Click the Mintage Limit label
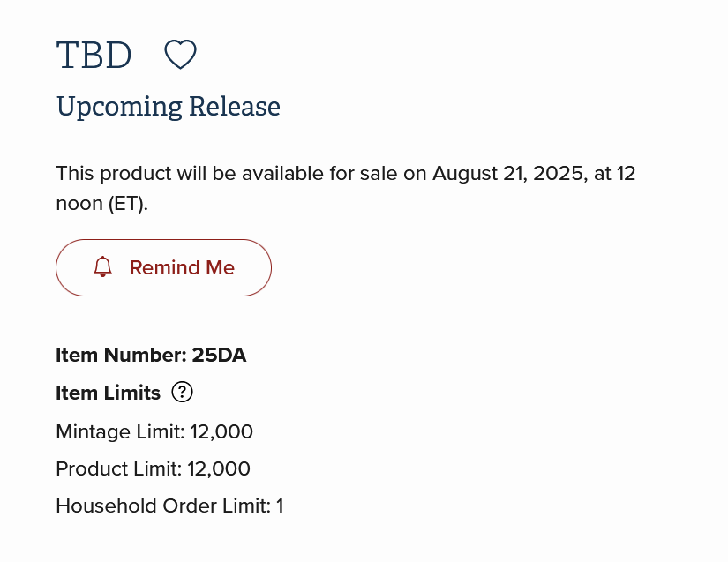728x562 pixels. 120,431
